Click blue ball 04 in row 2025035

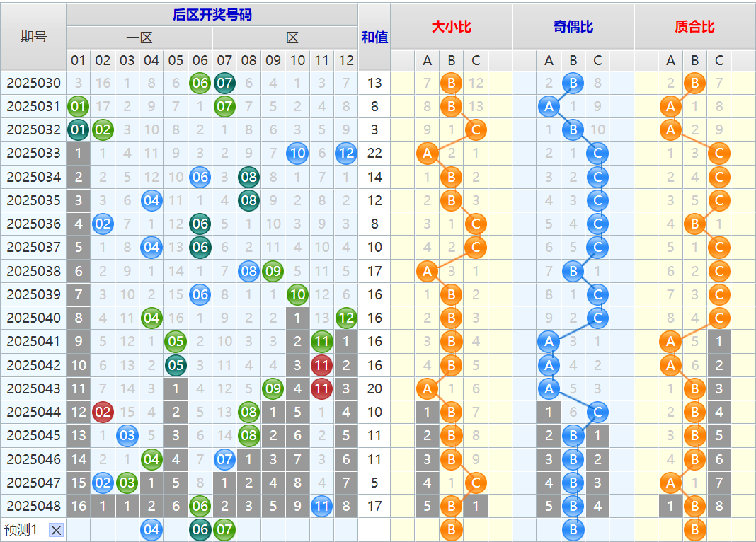[151, 200]
